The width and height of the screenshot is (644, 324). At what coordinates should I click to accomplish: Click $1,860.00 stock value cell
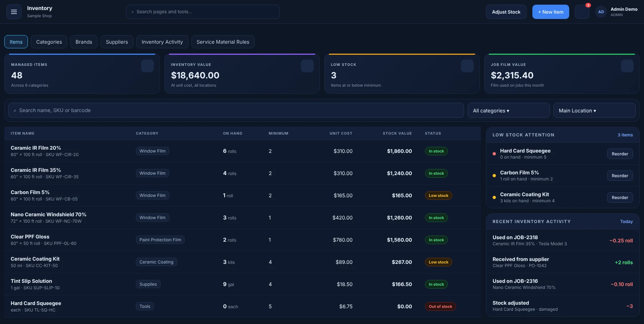click(399, 151)
